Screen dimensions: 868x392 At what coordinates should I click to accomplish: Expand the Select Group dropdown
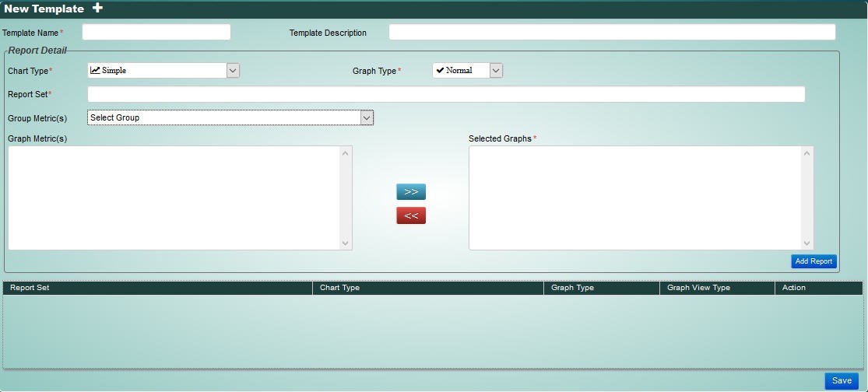pyautogui.click(x=367, y=117)
